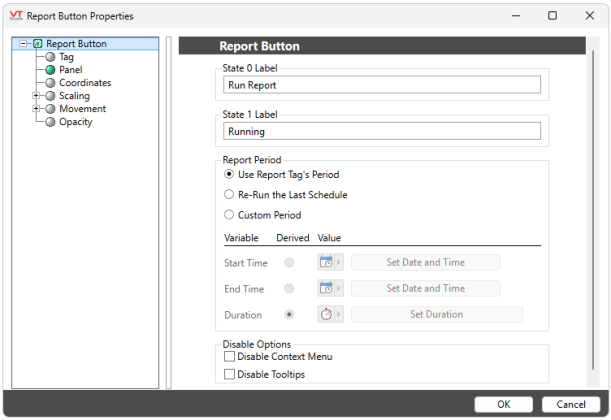
Task: Toggle the End Time derived radio
Action: tap(289, 288)
